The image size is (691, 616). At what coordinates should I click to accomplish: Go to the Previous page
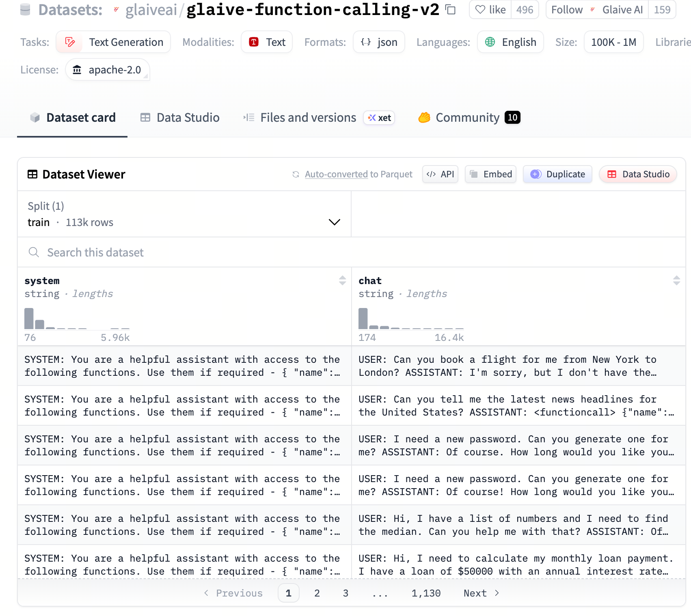233,593
